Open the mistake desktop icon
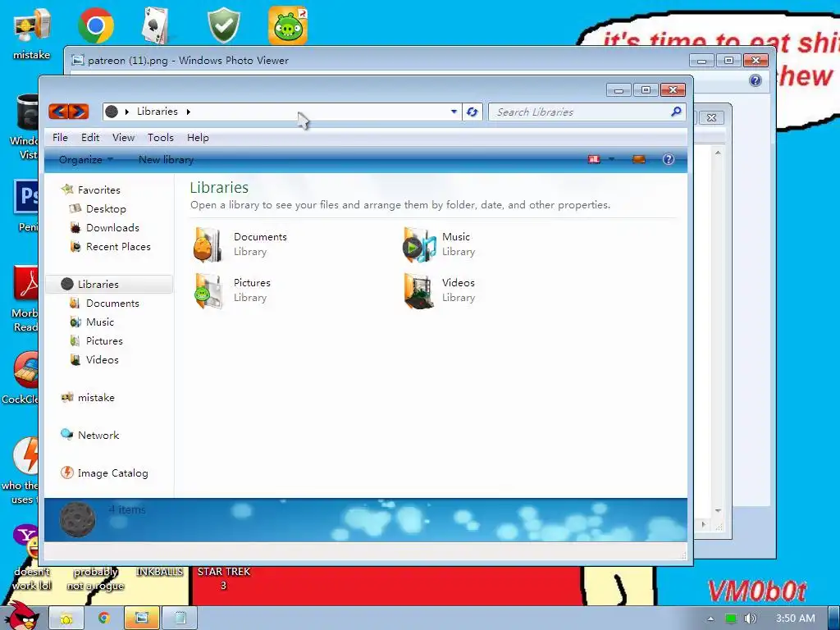The height and width of the screenshot is (630, 840). coord(32,33)
